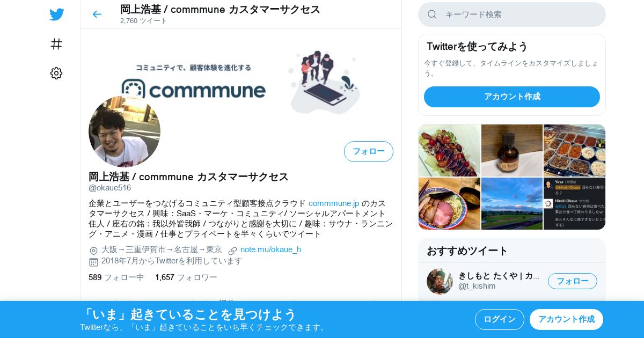This screenshot has width=644, height=338.
Task: View the 1,657 フォロワー list
Action: [186, 277]
